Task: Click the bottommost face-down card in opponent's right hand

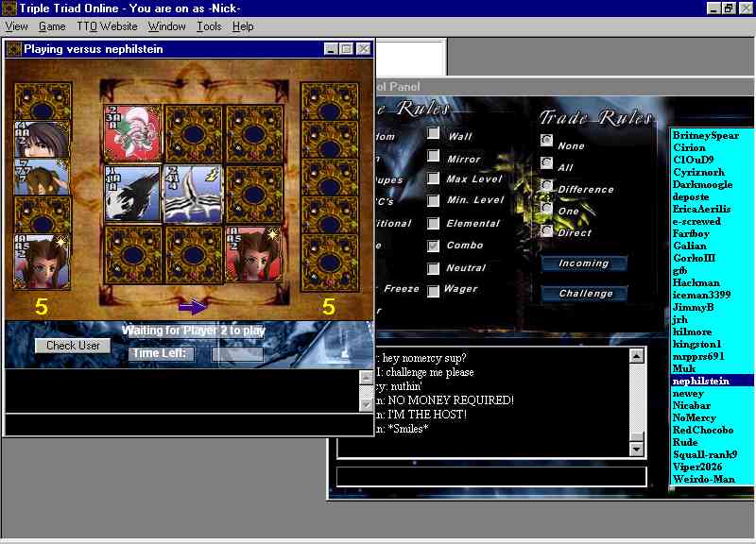Action: (330, 263)
